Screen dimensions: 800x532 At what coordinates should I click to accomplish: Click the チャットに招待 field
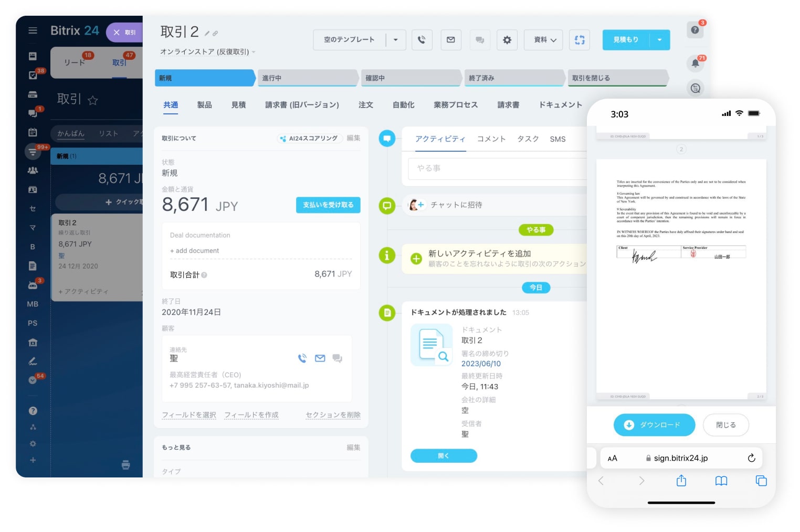[x=495, y=205]
